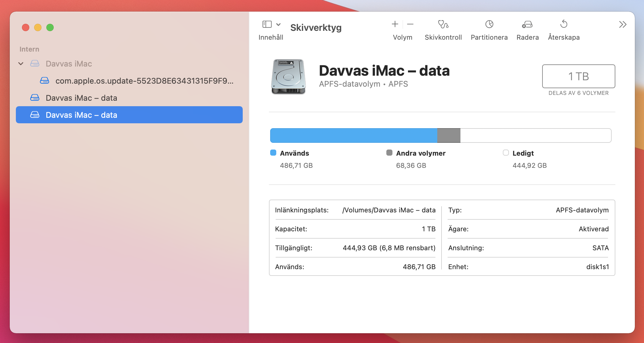
Task: Click the blue Används storage bar segment
Action: (x=353, y=135)
